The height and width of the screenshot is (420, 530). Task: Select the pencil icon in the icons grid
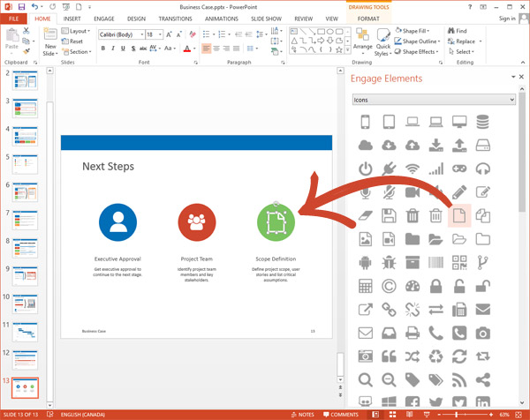coord(459,191)
